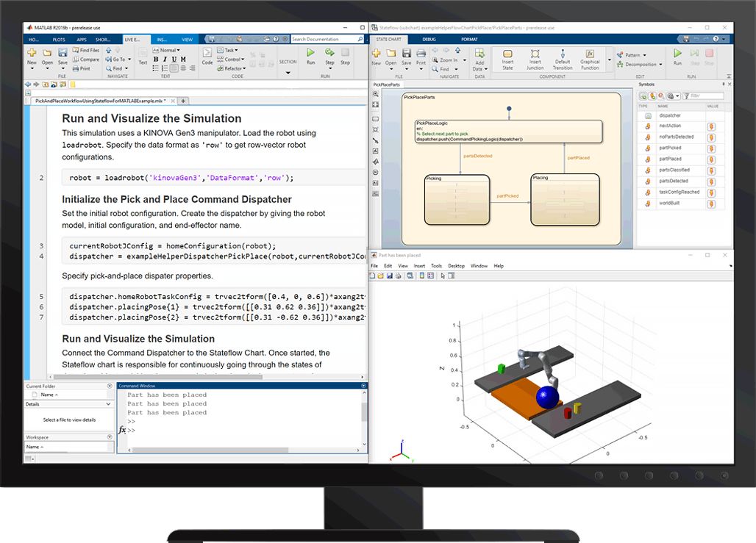Click the Command Window horizontal scrollbar
The image size is (756, 543).
point(210,450)
